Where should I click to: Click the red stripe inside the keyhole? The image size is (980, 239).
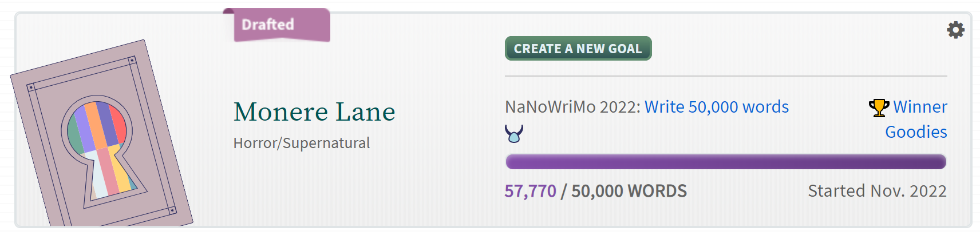(117, 125)
